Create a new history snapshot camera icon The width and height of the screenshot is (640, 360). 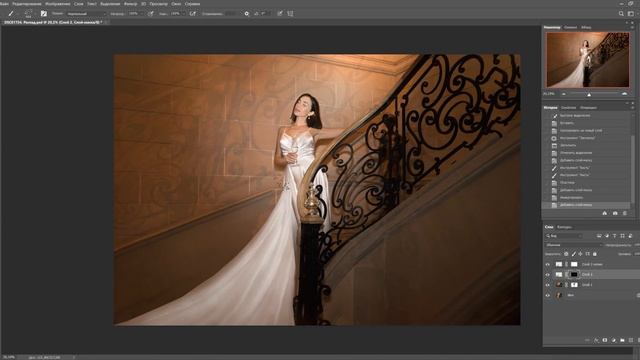point(615,213)
